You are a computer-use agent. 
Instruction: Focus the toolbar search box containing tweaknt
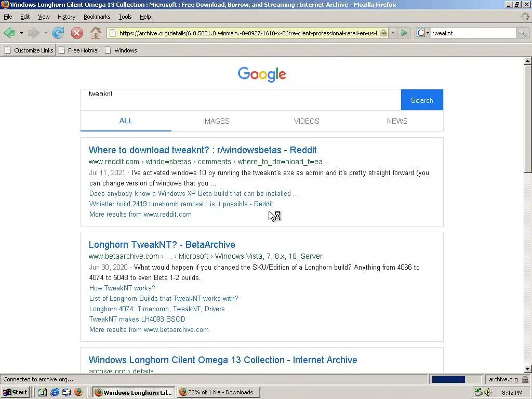pyautogui.click(x=473, y=33)
